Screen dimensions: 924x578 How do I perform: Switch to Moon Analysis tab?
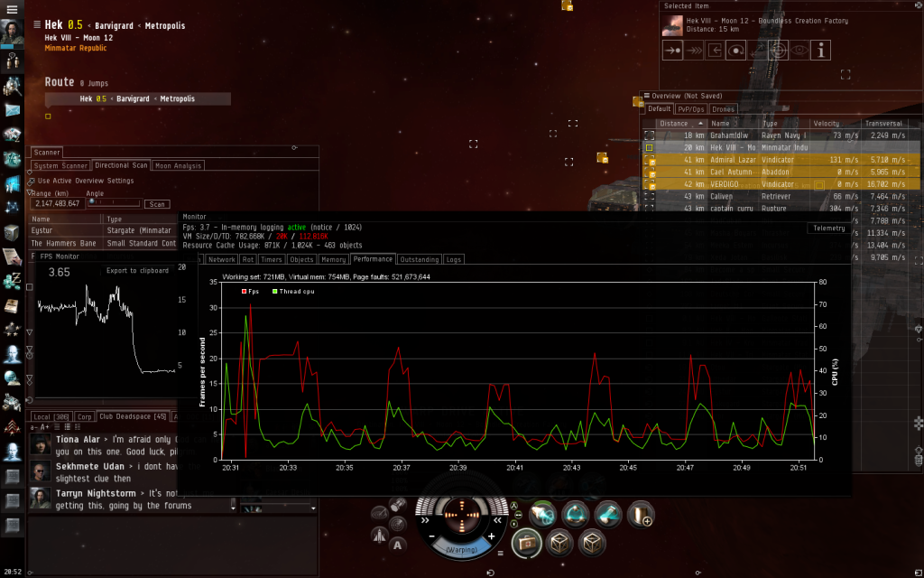[x=178, y=166]
